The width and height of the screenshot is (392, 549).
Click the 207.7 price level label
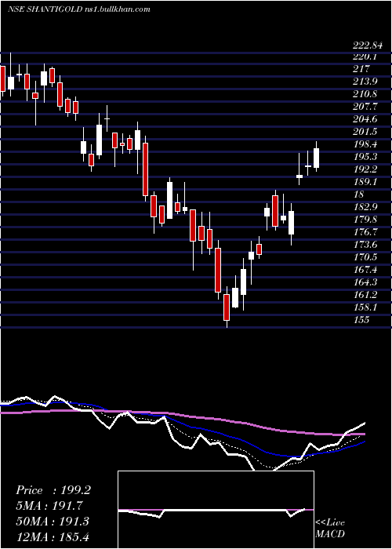(365, 107)
